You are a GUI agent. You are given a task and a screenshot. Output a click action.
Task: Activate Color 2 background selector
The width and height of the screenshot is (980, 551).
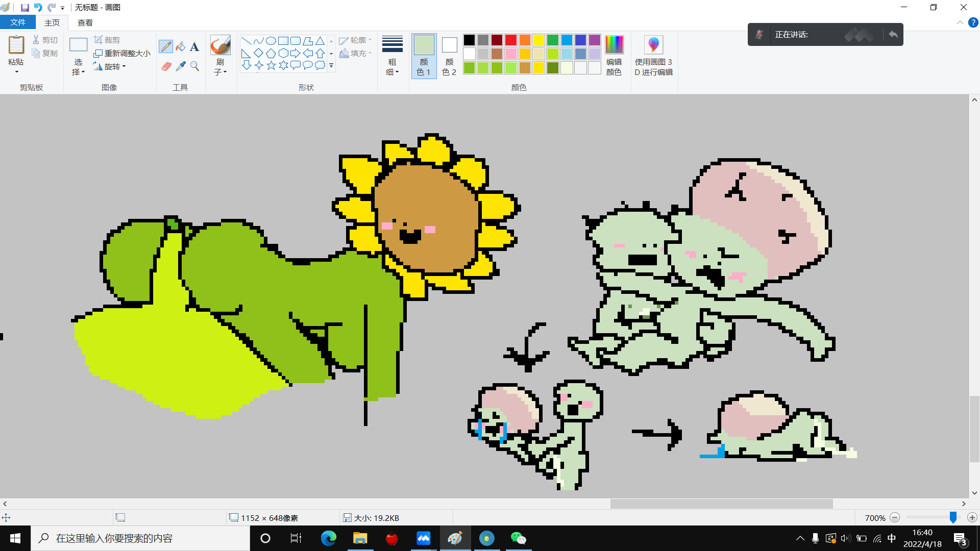449,56
